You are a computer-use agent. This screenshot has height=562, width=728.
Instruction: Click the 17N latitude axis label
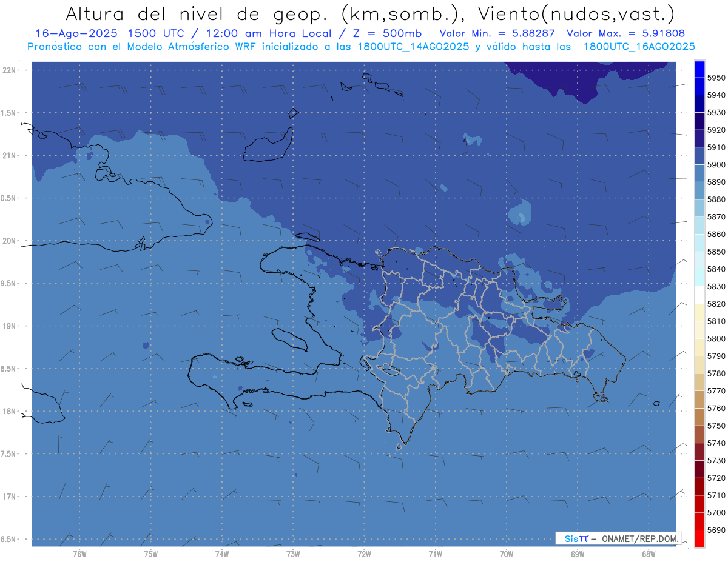10,497
